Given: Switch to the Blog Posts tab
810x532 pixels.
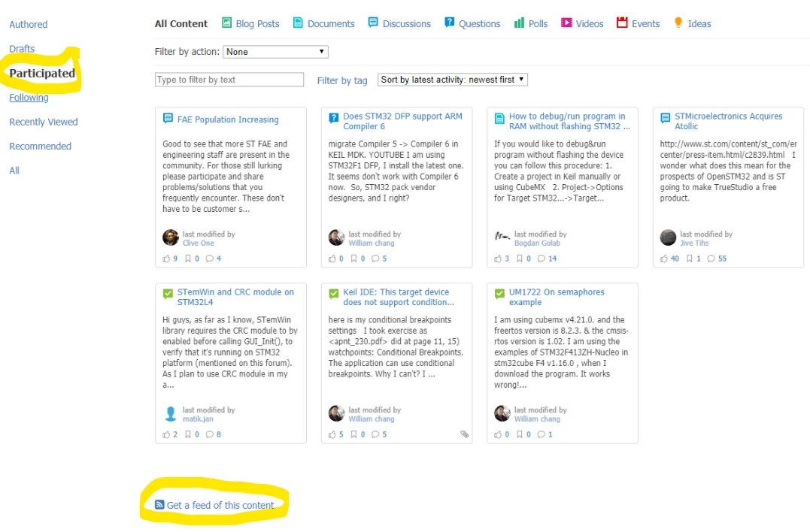Looking at the screenshot, I should point(250,23).
